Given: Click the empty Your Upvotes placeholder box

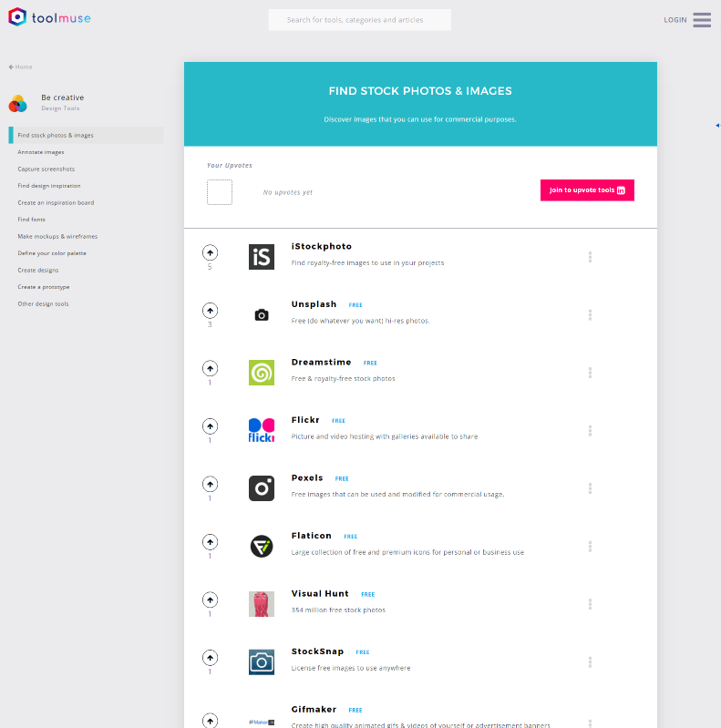Looking at the screenshot, I should 220,192.
